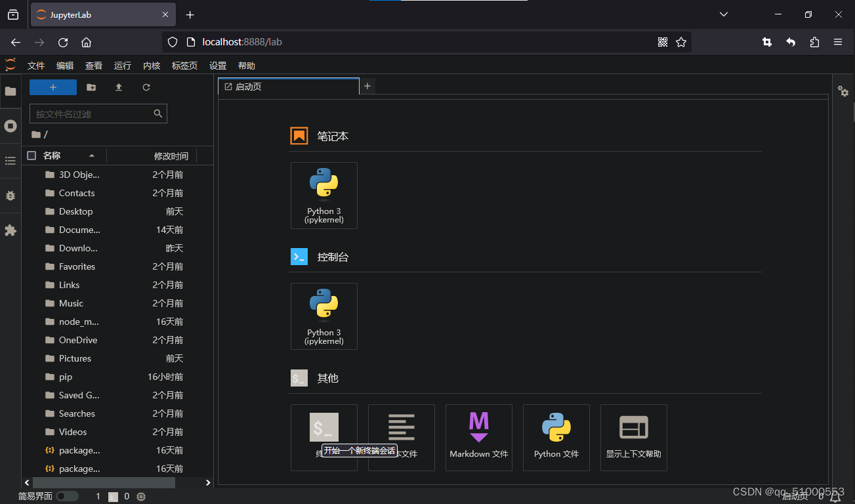Open the pip folder
The height and width of the screenshot is (504, 855).
[117, 377]
